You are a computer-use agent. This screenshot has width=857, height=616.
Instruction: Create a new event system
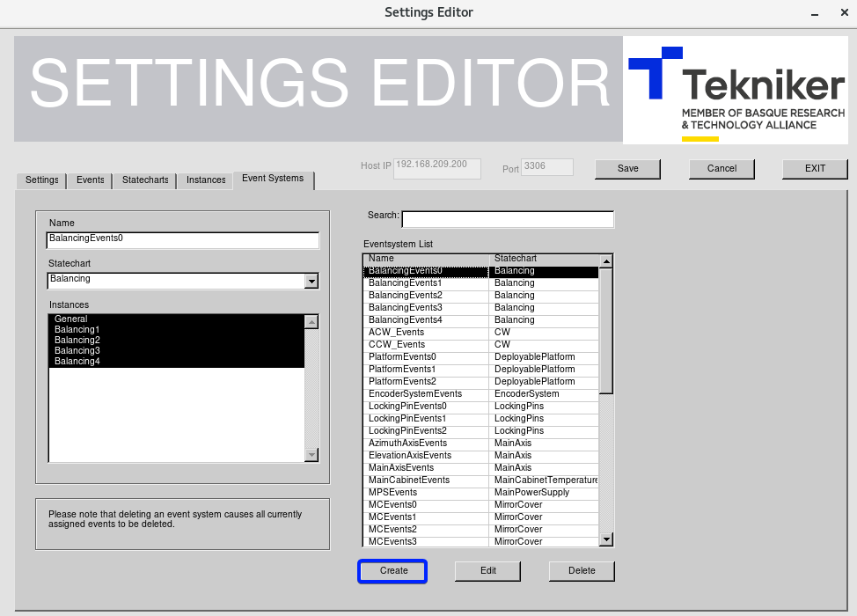tap(393, 571)
